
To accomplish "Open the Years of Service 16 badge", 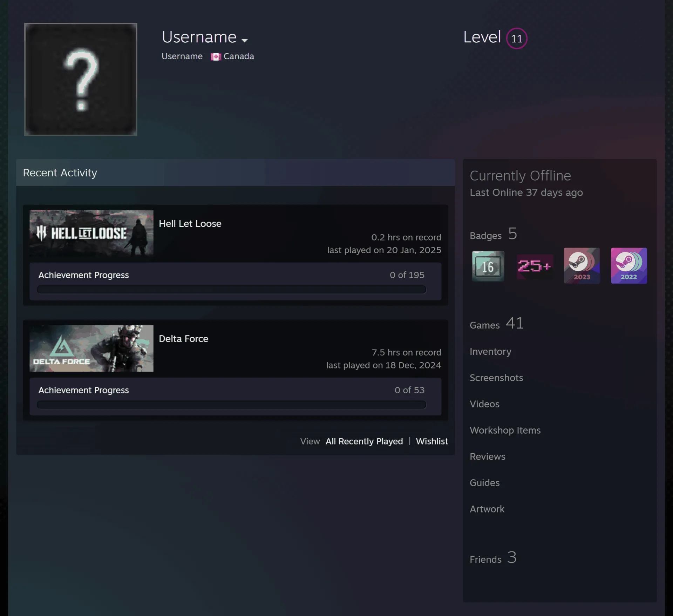I will pyautogui.click(x=488, y=266).
